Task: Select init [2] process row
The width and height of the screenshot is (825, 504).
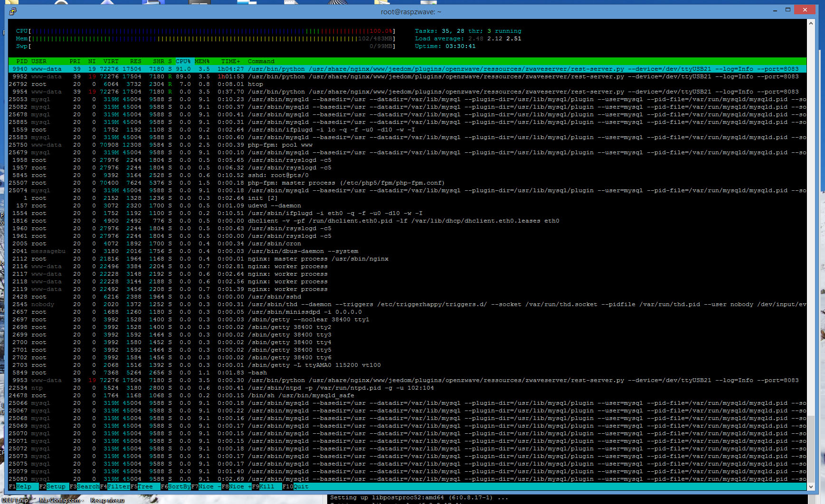Action: (x=407, y=198)
